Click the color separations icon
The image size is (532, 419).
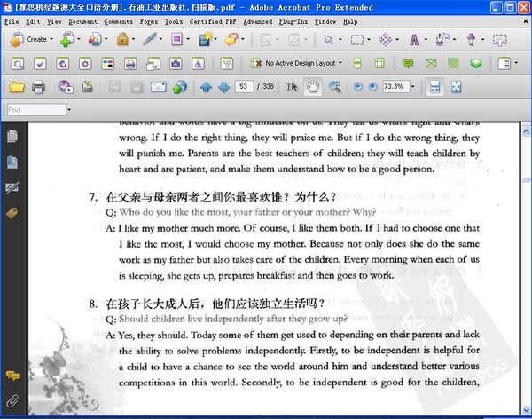coord(108,64)
